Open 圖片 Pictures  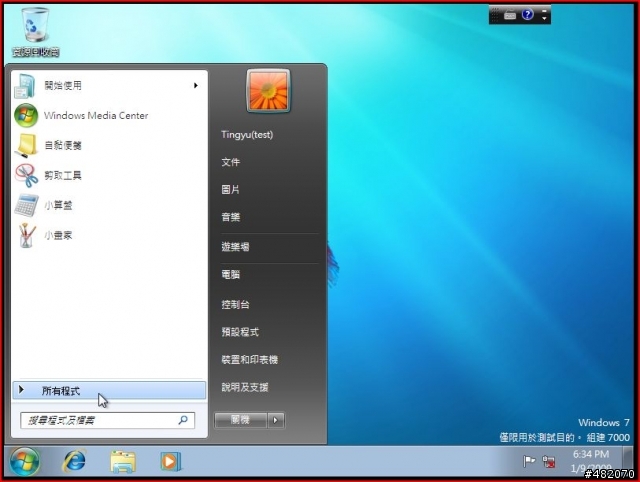231,190
